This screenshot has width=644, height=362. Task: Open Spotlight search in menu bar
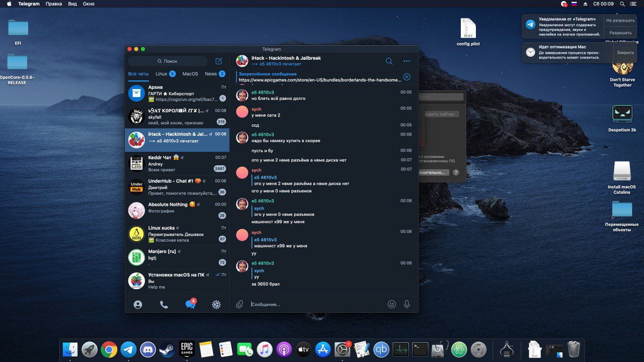coord(622,4)
